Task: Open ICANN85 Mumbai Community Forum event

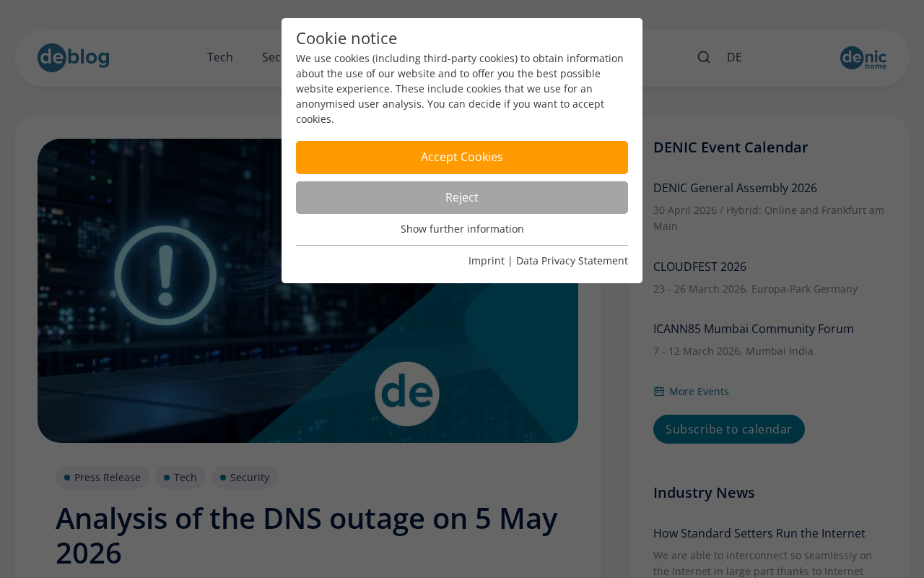Action: point(753,329)
